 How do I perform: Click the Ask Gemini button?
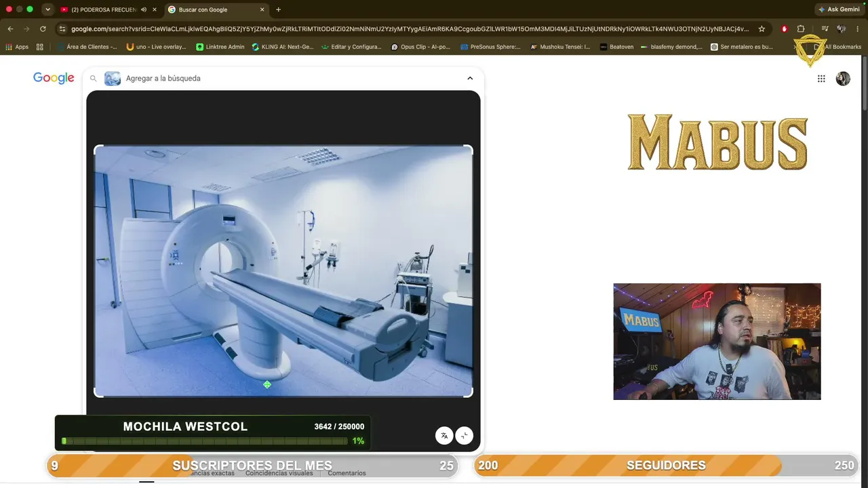click(839, 9)
